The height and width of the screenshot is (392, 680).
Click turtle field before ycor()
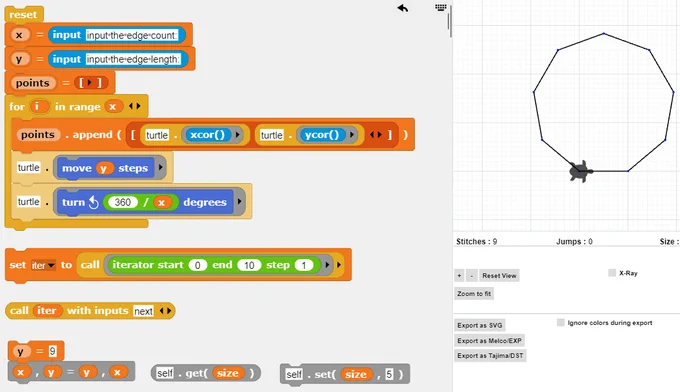click(x=271, y=135)
